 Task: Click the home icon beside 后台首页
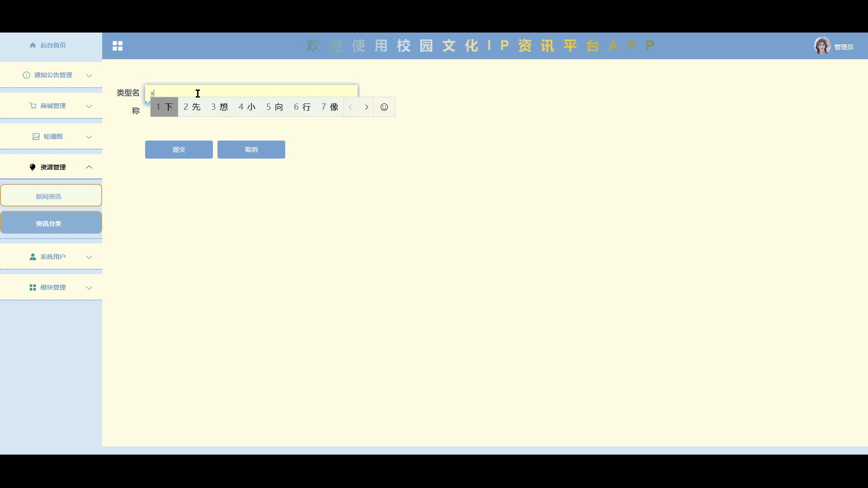(33, 45)
